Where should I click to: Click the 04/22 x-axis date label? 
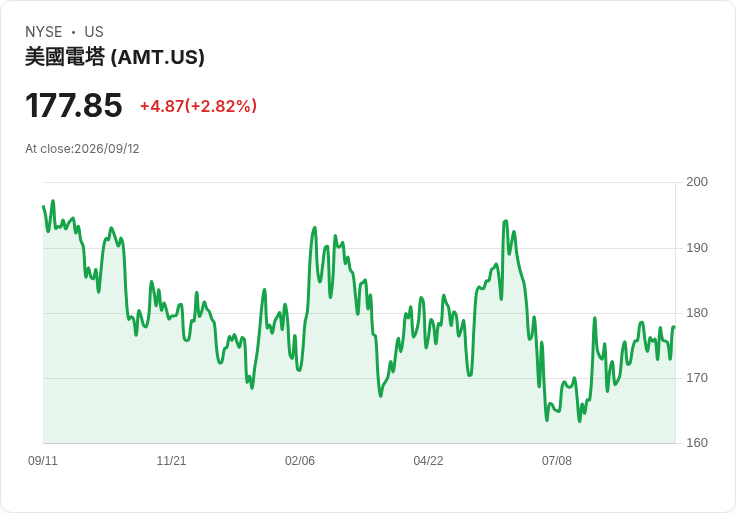click(x=428, y=461)
